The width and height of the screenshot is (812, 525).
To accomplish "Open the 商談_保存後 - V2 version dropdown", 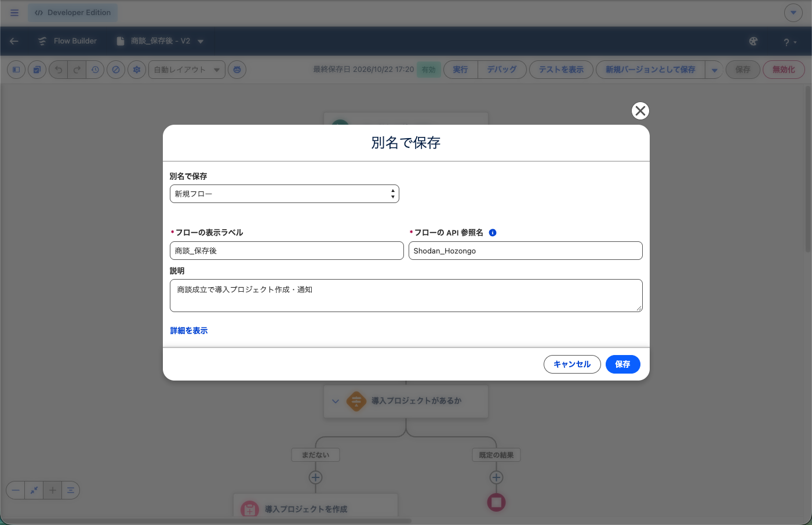I will coord(201,41).
